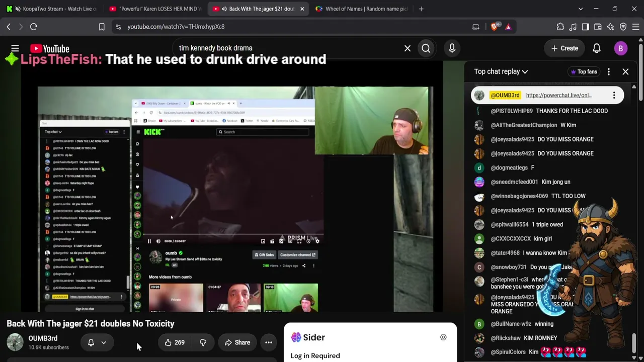
Task: Go back to the previous page
Action: point(9,27)
